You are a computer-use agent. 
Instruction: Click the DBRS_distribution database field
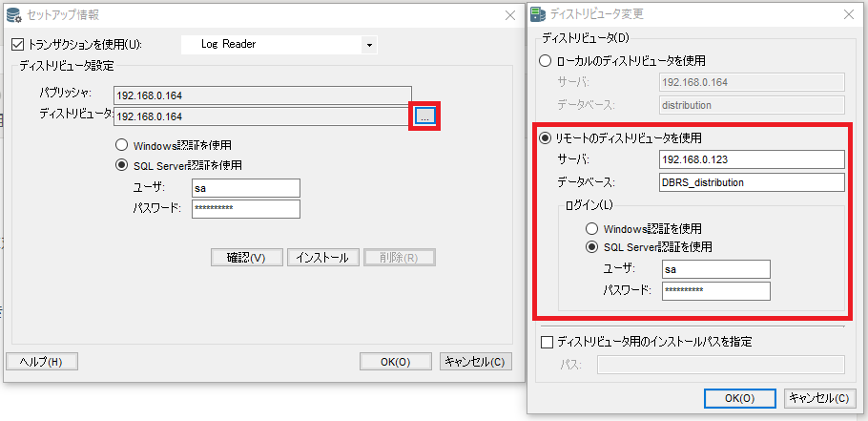(753, 182)
